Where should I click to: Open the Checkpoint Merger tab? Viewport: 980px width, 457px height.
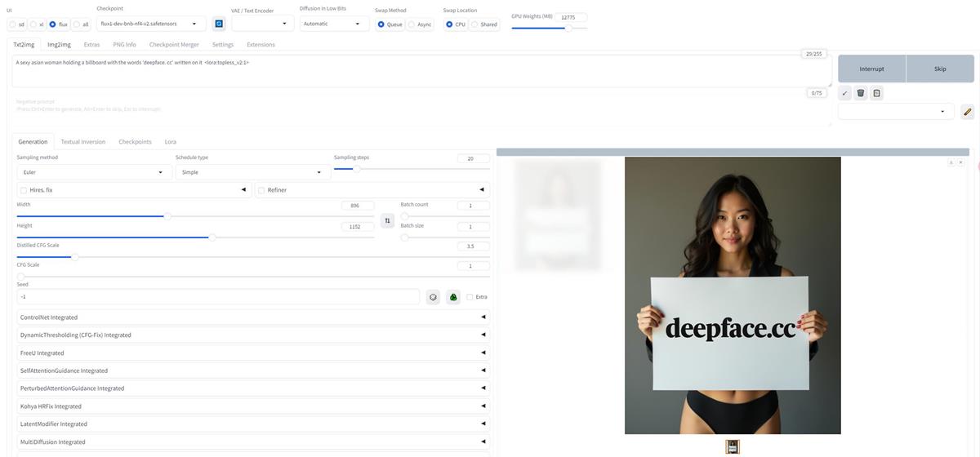coord(174,45)
